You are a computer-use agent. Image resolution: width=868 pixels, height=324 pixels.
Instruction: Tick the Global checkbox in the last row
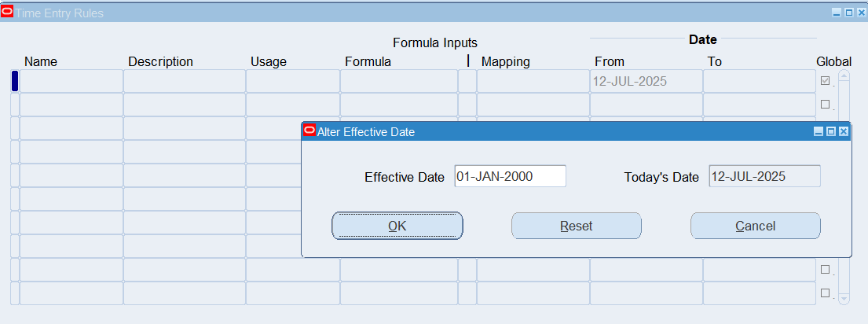pos(825,293)
